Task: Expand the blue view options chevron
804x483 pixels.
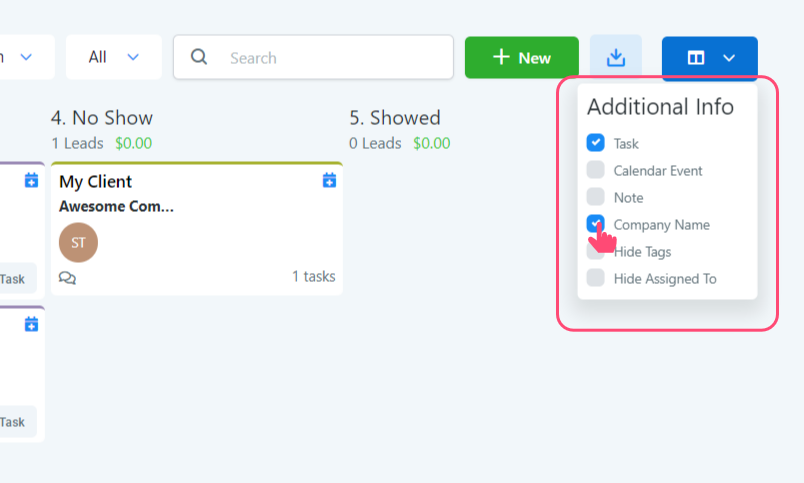Action: (729, 58)
